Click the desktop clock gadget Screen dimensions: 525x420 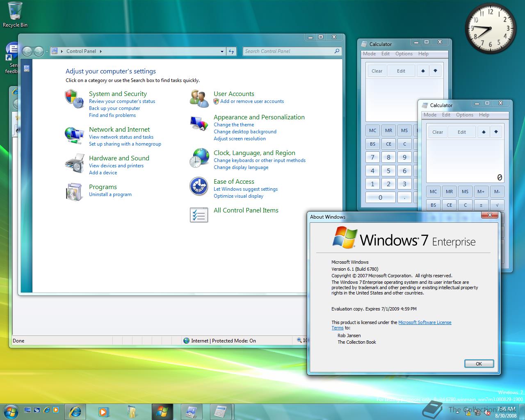pyautogui.click(x=490, y=28)
